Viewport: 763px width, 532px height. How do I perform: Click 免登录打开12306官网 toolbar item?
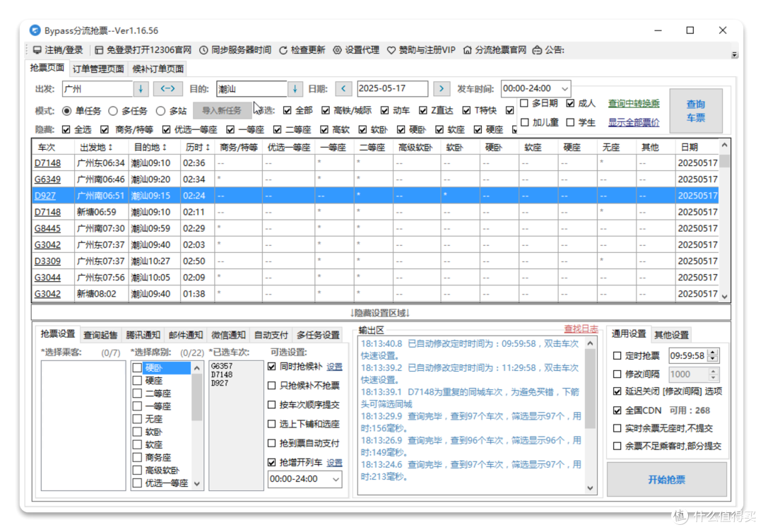coord(143,50)
